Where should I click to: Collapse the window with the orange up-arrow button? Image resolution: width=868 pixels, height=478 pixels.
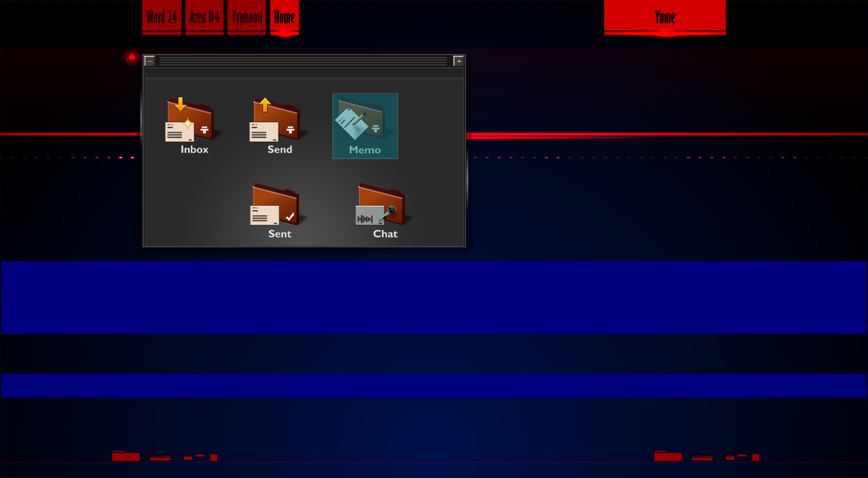458,61
